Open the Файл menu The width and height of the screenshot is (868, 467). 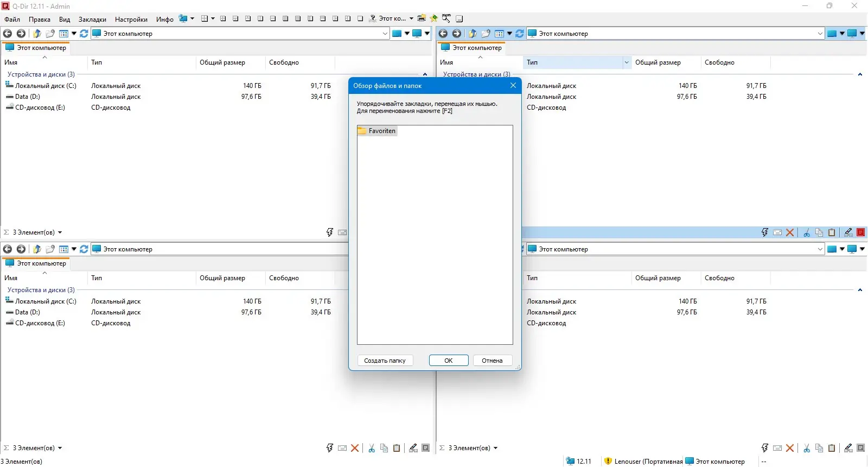[x=12, y=19]
